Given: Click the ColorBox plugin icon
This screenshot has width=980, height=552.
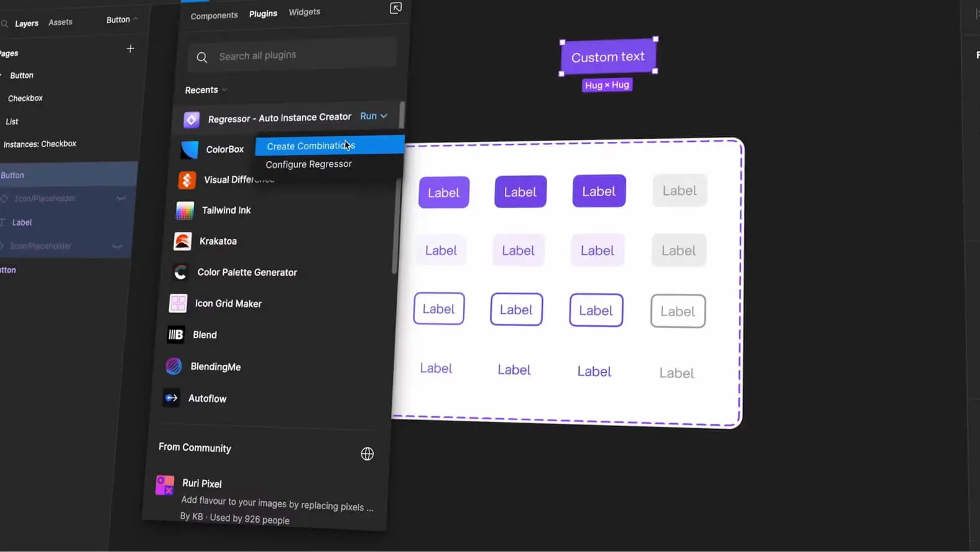Looking at the screenshot, I should 189,150.
